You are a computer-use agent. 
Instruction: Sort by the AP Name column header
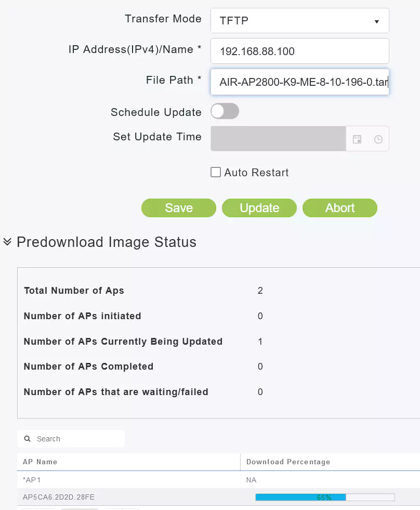point(40,462)
